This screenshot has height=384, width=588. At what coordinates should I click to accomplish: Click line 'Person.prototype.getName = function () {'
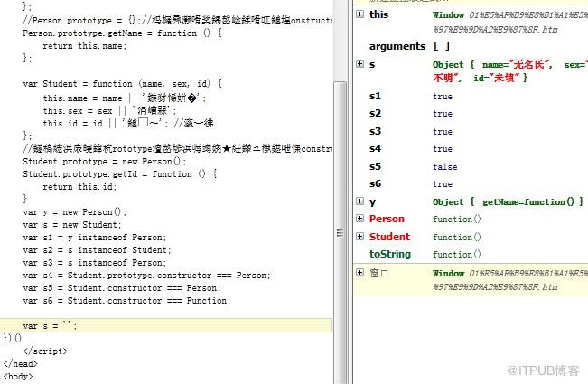point(122,33)
